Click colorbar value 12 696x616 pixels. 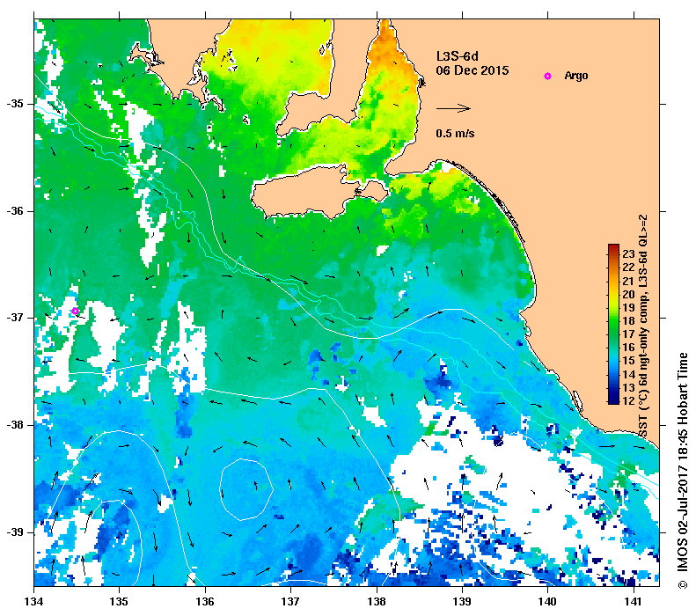(628, 400)
